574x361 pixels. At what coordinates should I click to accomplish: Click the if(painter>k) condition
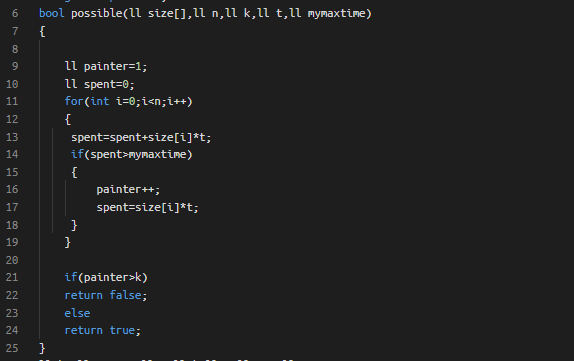coord(106,278)
